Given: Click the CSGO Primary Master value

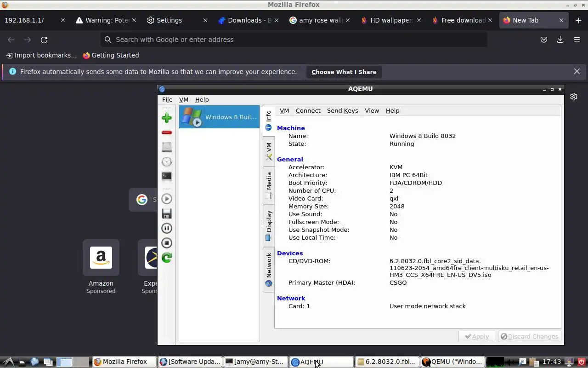Looking at the screenshot, I should (x=398, y=282).
